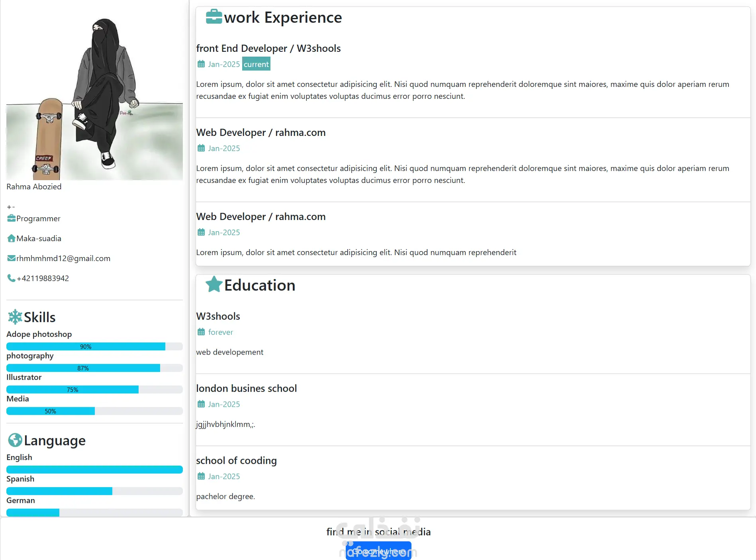This screenshot has height=560, width=756.
Task: Click the calendar icon under front End Developer
Action: pyautogui.click(x=201, y=64)
